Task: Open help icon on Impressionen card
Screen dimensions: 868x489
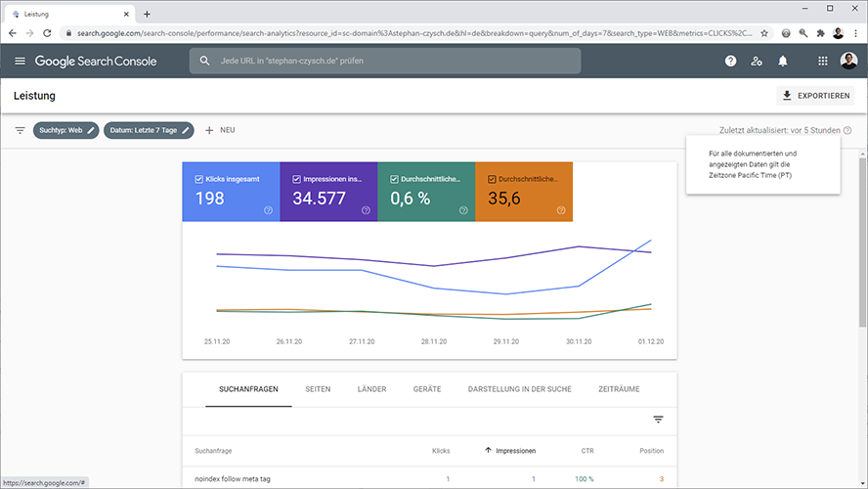Action: coord(366,210)
